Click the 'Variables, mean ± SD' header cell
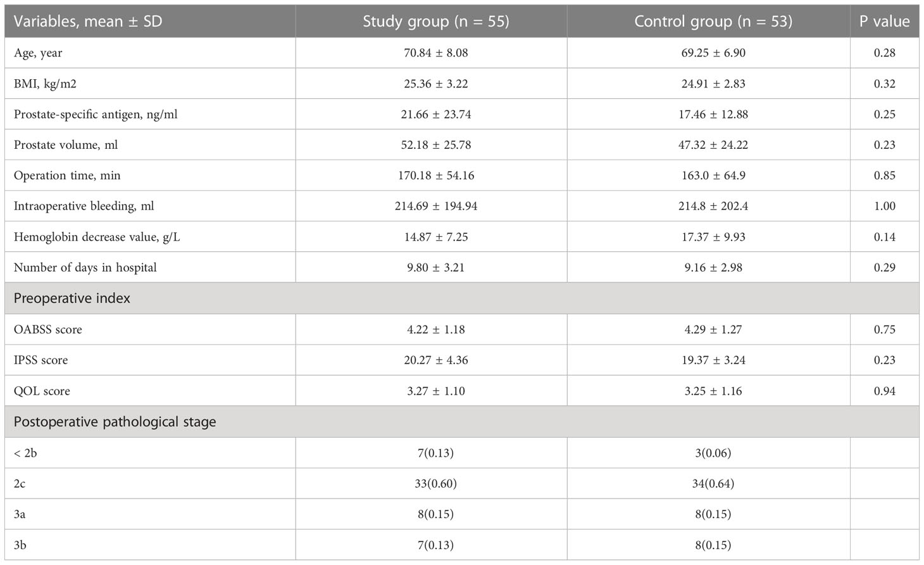 click(x=88, y=22)
